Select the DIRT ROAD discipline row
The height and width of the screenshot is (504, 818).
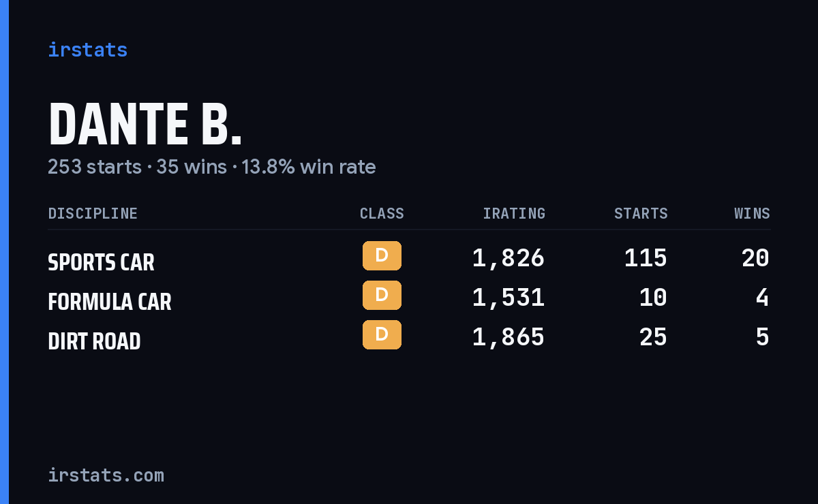click(x=409, y=337)
